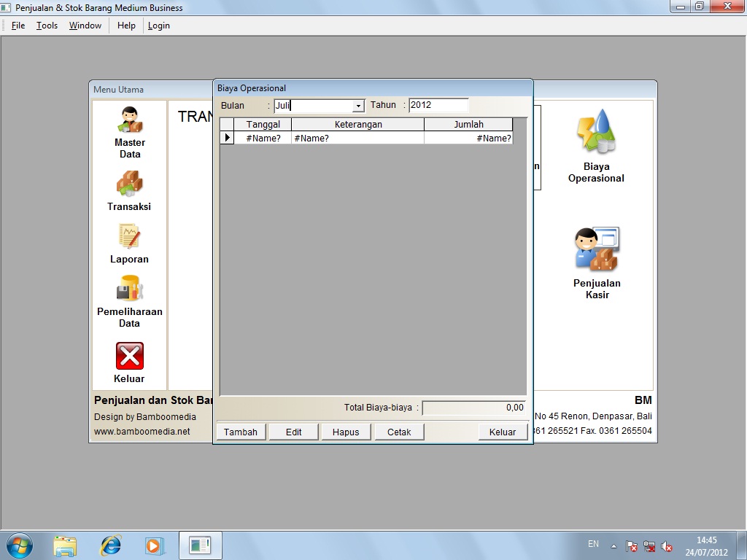The width and height of the screenshot is (747, 560).
Task: Open the Window menu
Action: [85, 26]
